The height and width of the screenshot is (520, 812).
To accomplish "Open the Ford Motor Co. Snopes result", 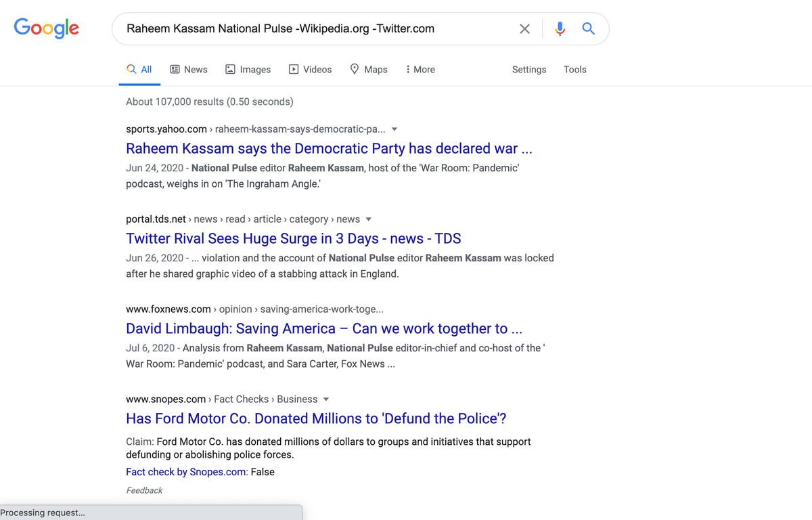I will coord(316,418).
